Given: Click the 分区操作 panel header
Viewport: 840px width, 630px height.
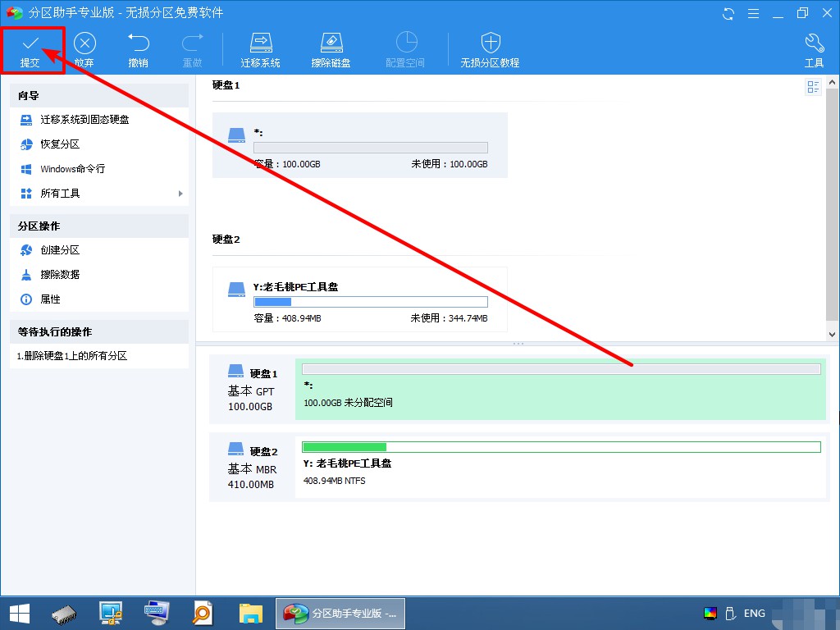Looking at the screenshot, I should coord(99,226).
